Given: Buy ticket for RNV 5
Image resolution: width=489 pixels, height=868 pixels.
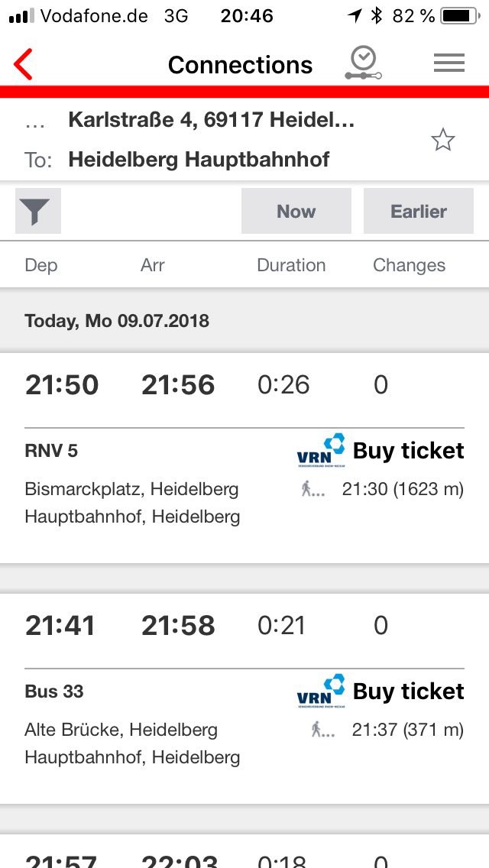Looking at the screenshot, I should click(408, 451).
